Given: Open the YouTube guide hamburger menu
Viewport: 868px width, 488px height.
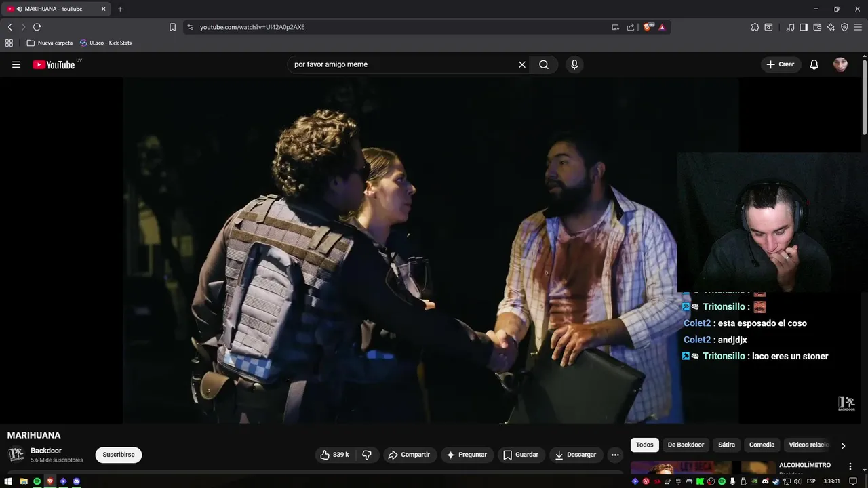Looking at the screenshot, I should (16, 64).
